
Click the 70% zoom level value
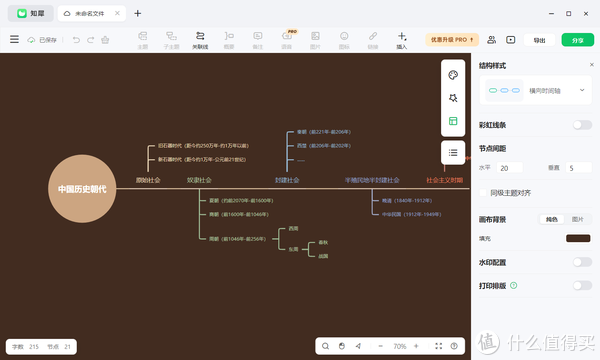pyautogui.click(x=399, y=346)
